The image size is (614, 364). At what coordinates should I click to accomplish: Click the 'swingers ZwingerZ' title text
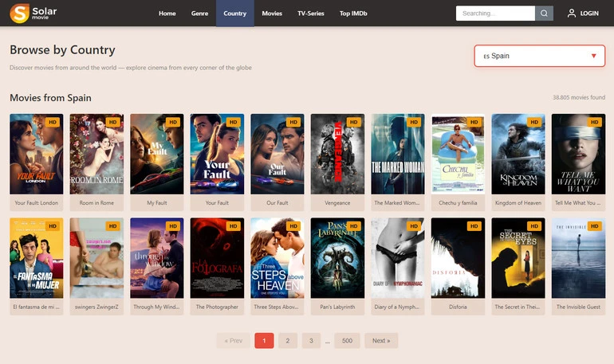(x=96, y=307)
